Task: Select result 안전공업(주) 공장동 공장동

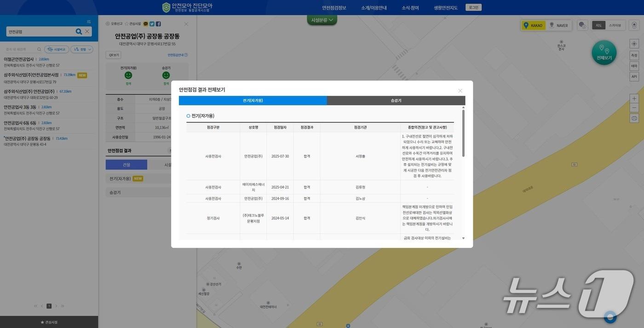Action: point(27,138)
